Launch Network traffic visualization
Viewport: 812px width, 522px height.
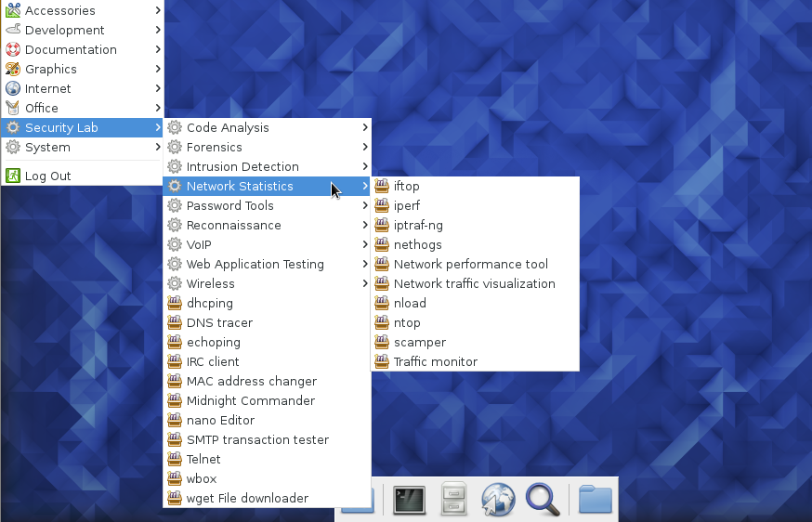pyautogui.click(x=475, y=284)
